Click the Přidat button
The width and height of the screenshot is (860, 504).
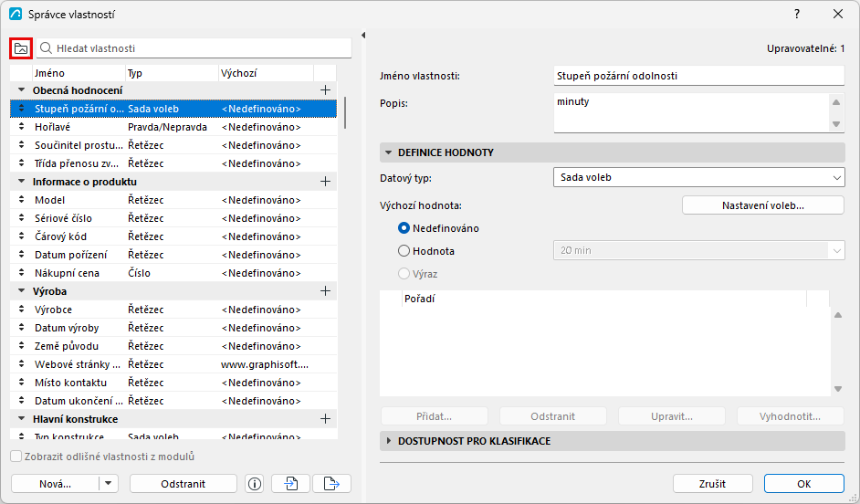click(x=434, y=416)
